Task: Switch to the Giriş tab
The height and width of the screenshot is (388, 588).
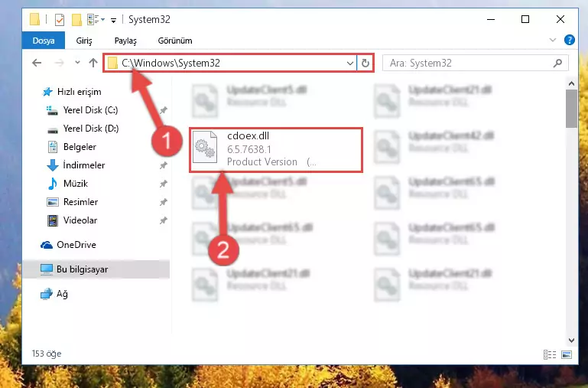Action: pos(84,41)
